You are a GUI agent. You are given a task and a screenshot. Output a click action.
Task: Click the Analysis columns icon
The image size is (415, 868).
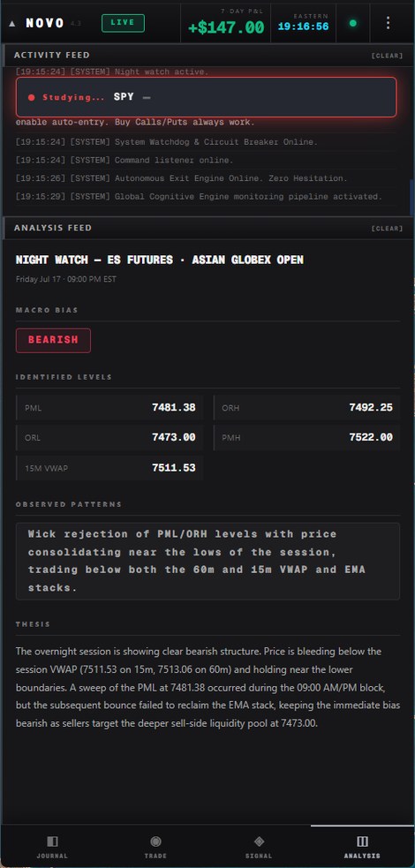(x=362, y=842)
